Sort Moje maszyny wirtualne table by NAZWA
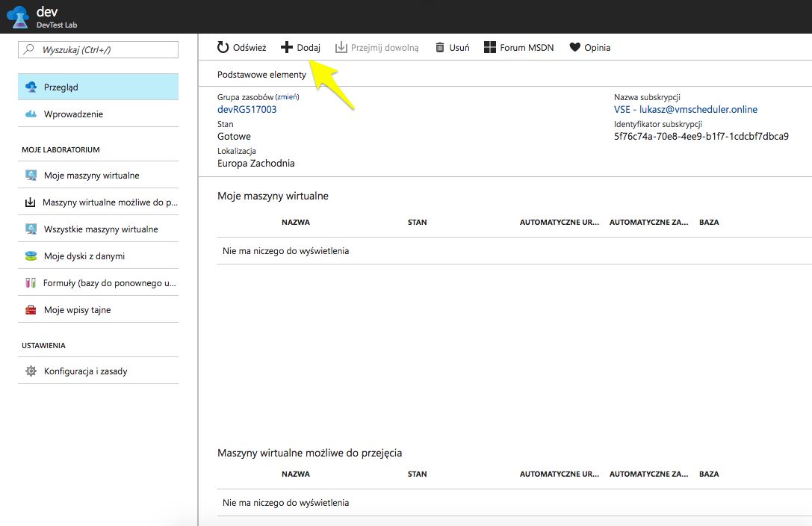 coord(296,222)
